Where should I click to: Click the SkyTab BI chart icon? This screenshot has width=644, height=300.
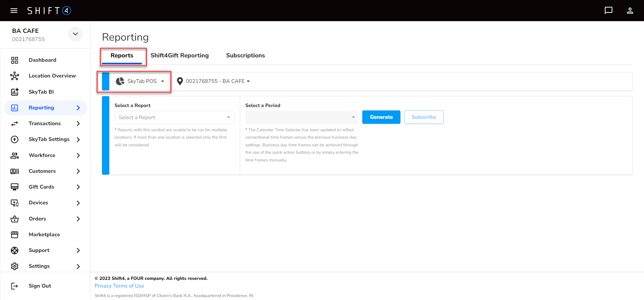(x=14, y=92)
